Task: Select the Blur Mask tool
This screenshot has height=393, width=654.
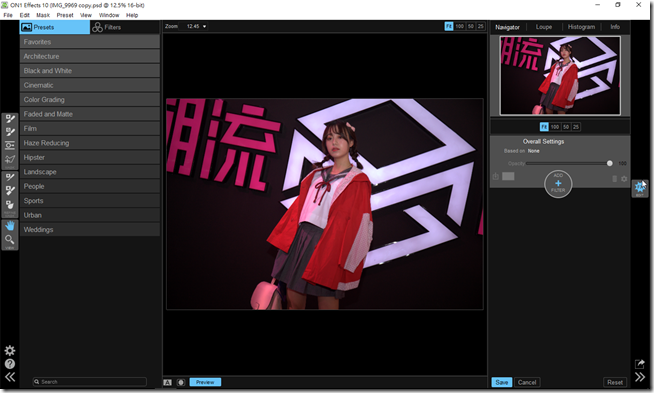Action: tap(10, 204)
